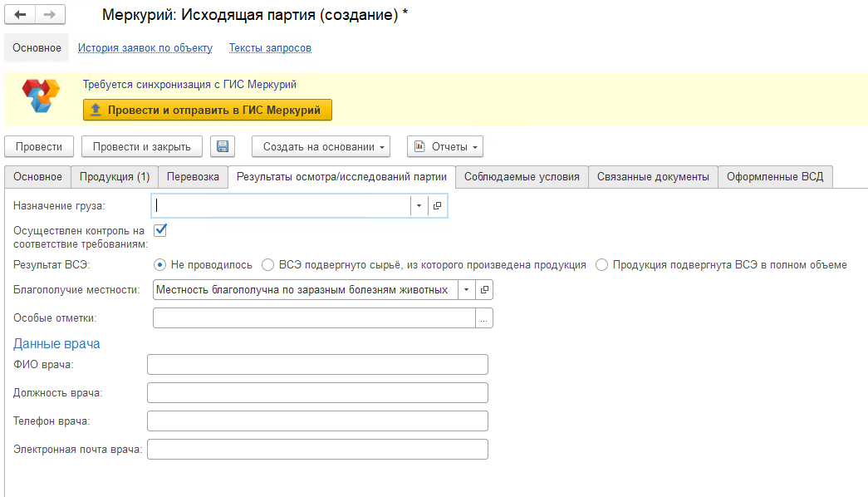Open the Отчеты dropdown menu
Screen dimensions: 868x497
[444, 147]
